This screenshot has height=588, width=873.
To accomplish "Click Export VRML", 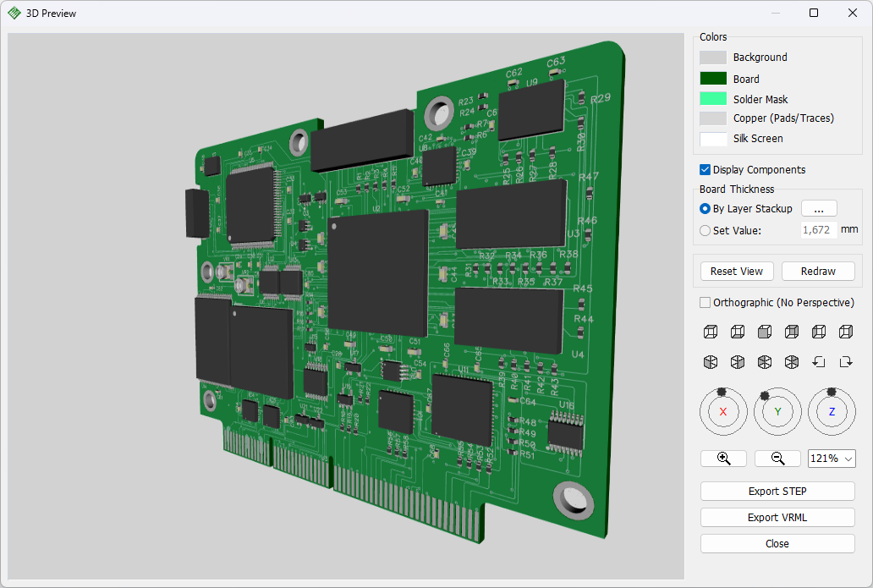I will point(777,517).
